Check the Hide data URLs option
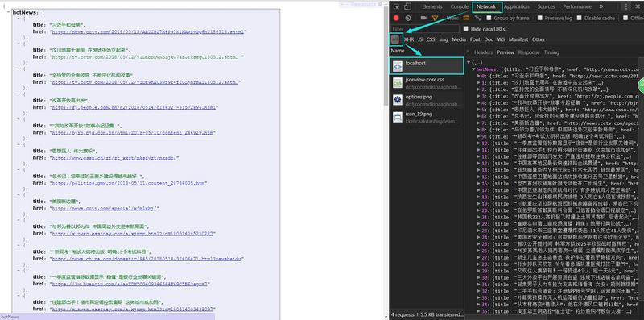 (466, 29)
